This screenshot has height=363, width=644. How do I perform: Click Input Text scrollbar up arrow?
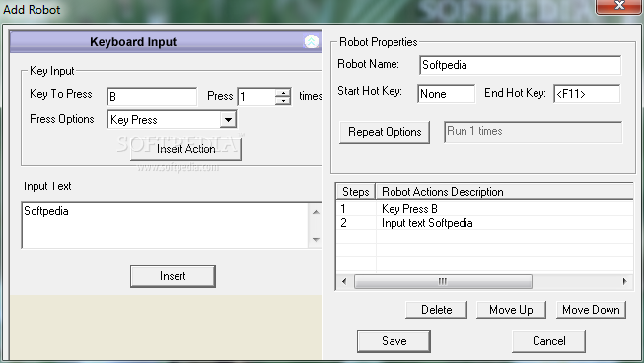point(316,212)
